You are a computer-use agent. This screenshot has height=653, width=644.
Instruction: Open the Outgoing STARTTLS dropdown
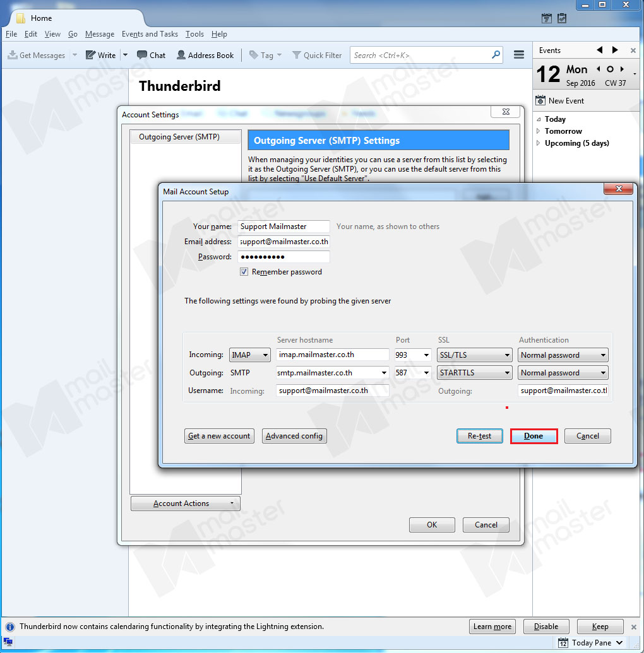tap(474, 373)
